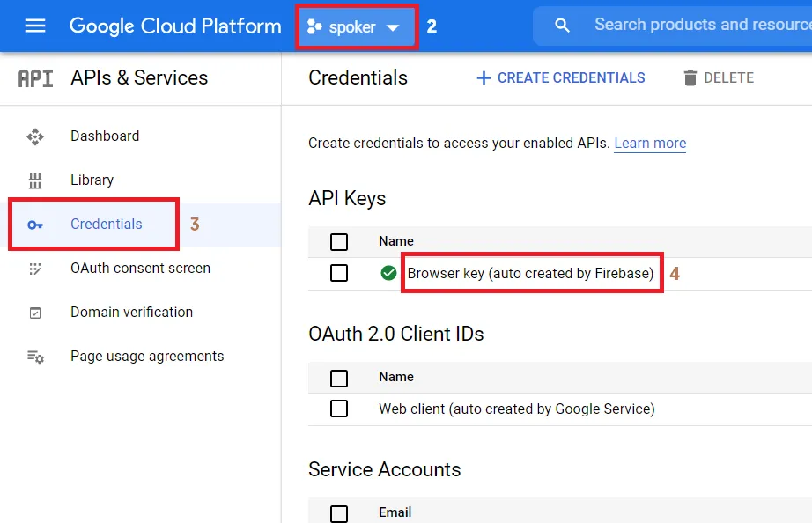Select all API Keys via header checkbox

[x=339, y=241]
